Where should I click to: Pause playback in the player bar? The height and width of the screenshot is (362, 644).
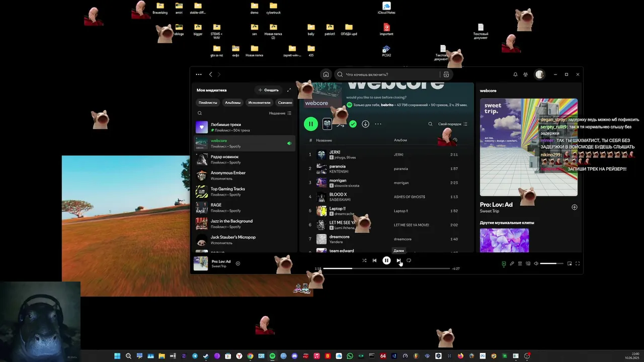click(x=386, y=260)
